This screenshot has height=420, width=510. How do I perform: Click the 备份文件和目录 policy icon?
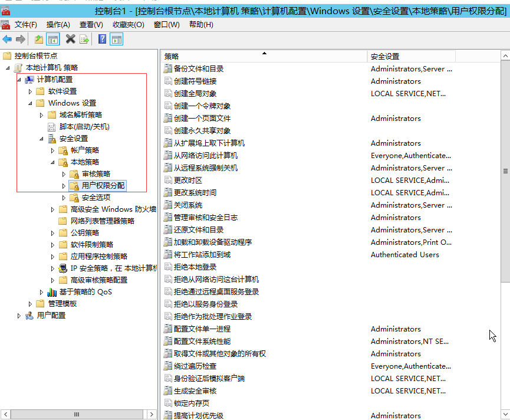pos(168,68)
